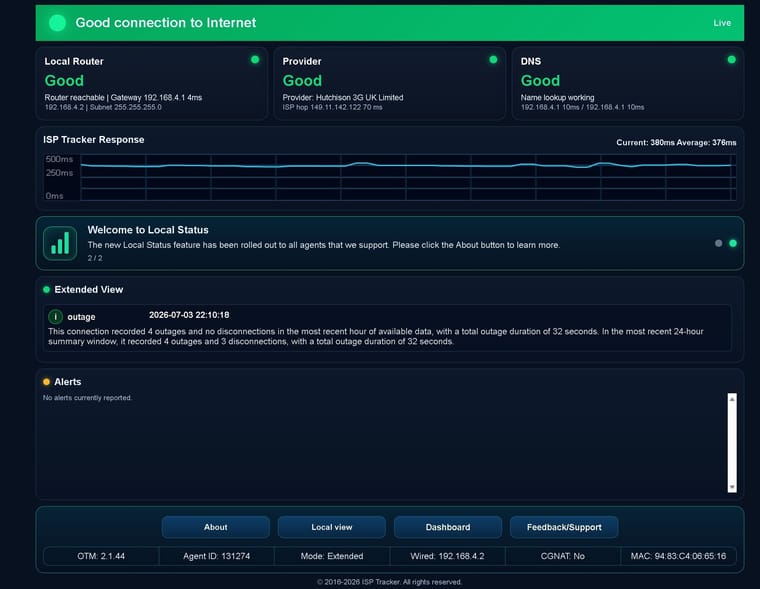The height and width of the screenshot is (589, 760).
Task: Click the DNS card green status dot
Action: click(731, 60)
